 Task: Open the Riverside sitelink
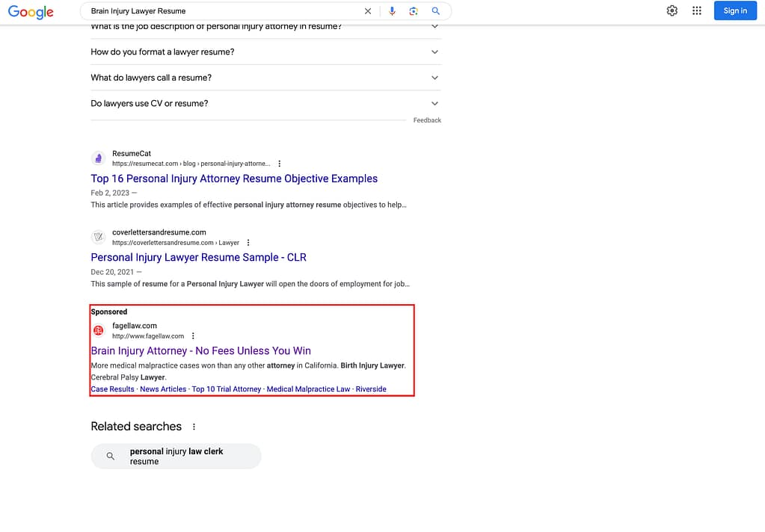click(x=371, y=389)
